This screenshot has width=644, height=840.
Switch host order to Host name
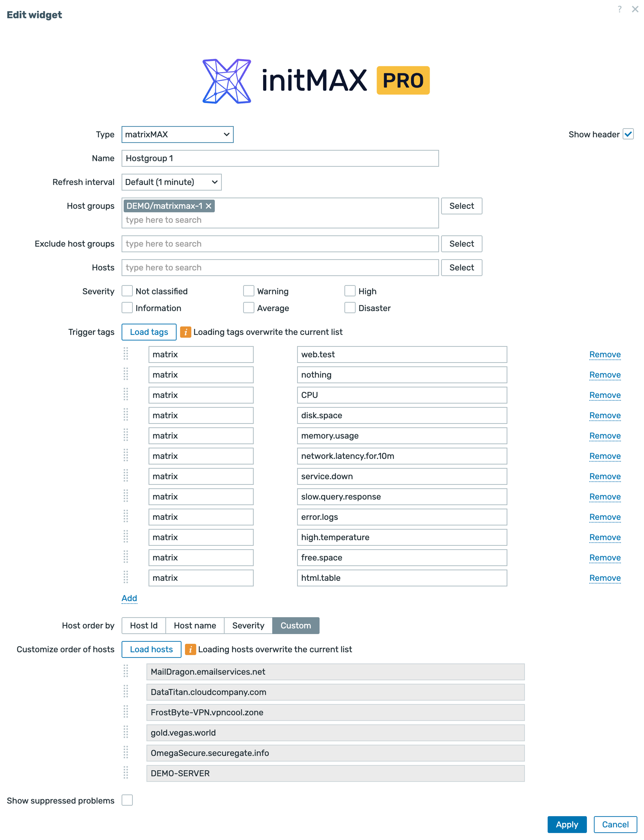tap(195, 625)
